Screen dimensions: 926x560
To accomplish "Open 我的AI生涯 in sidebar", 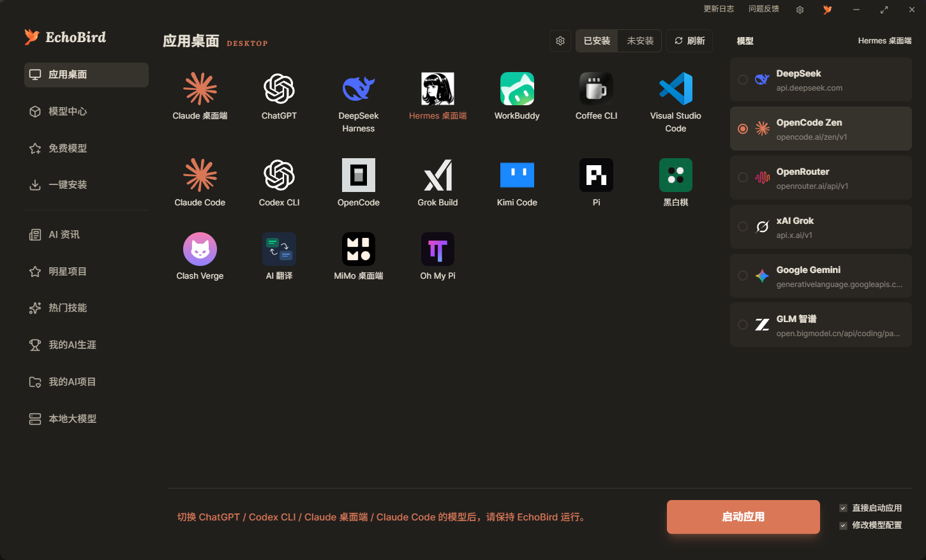I will 86,345.
